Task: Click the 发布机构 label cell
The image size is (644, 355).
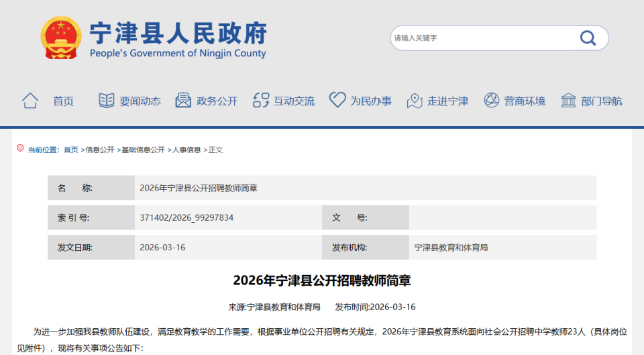Action: pos(366,248)
